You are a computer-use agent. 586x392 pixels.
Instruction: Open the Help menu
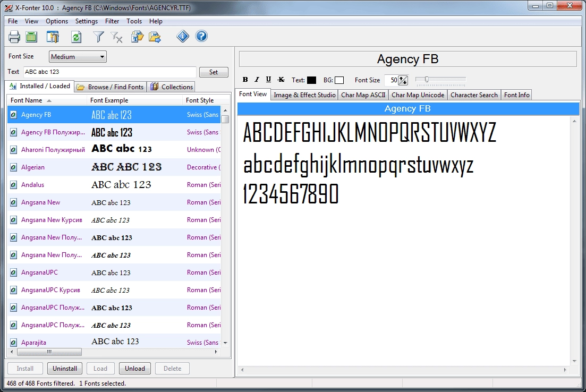[x=156, y=21]
